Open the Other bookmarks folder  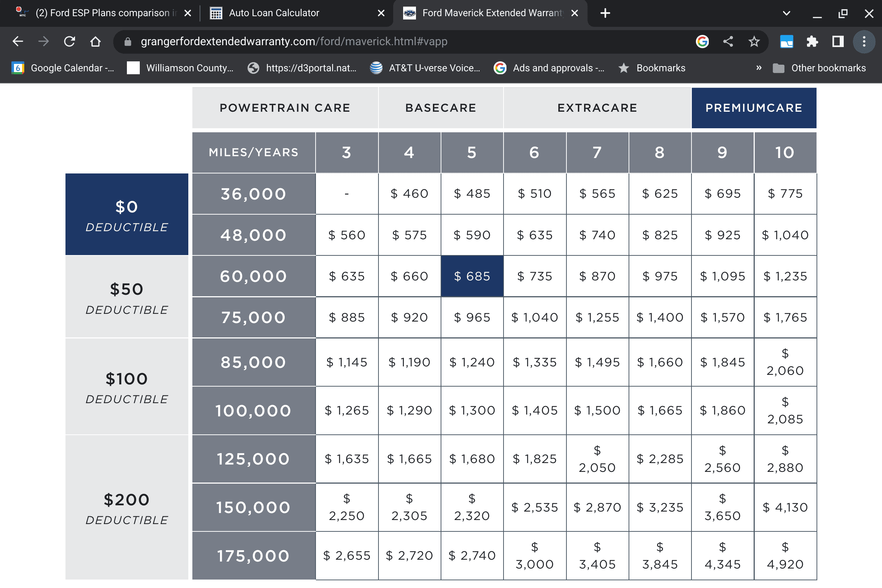(x=819, y=68)
